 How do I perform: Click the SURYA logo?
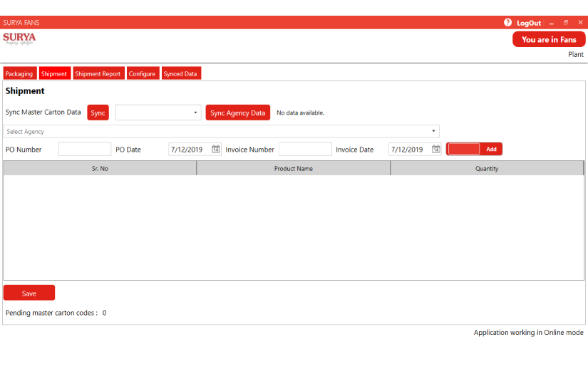(19, 38)
